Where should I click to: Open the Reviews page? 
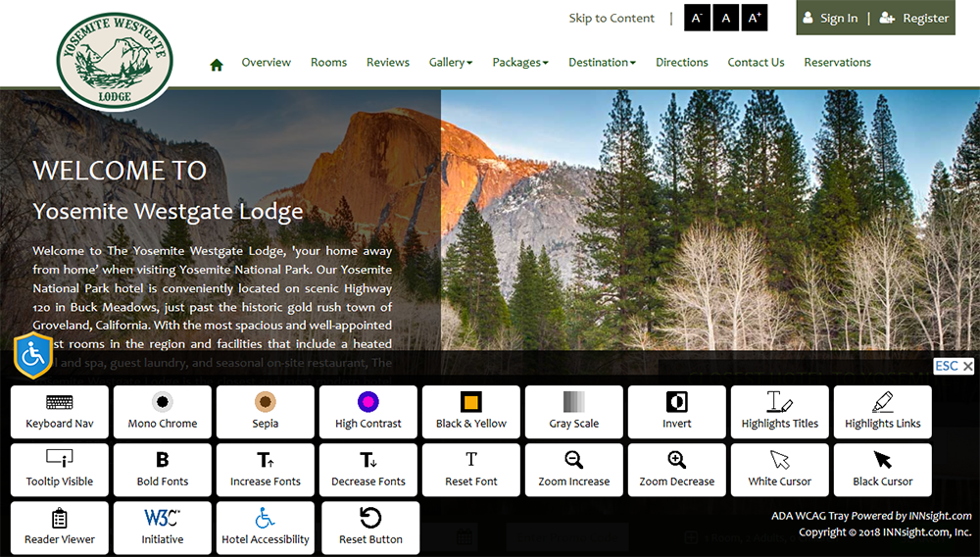click(388, 63)
